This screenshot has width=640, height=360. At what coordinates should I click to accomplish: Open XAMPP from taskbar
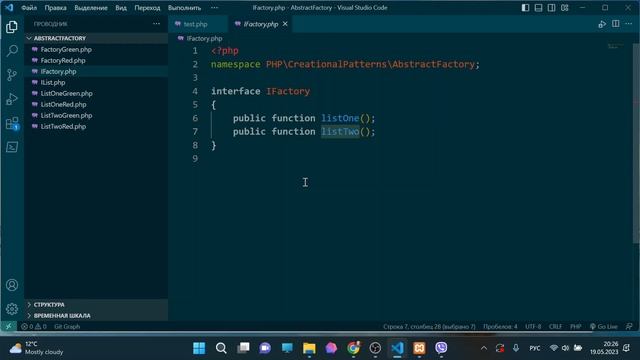coord(419,348)
